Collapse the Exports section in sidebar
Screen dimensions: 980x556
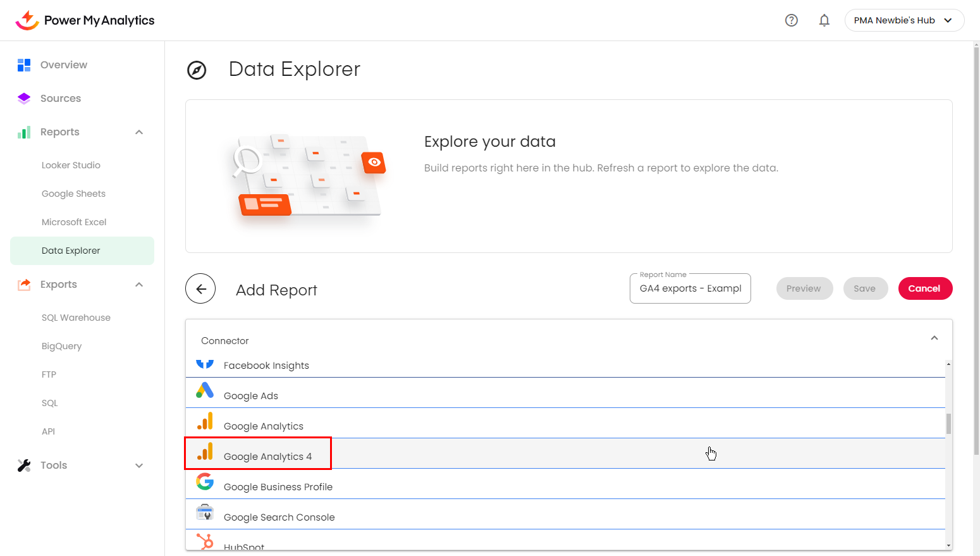pos(139,285)
